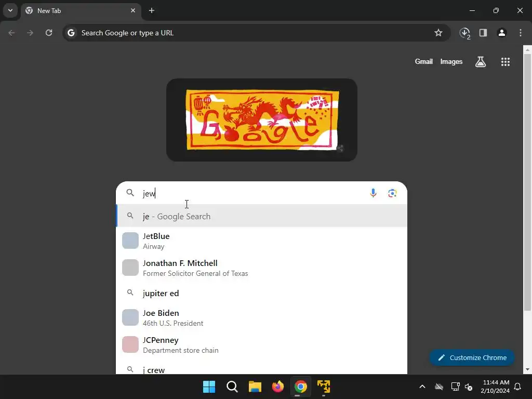Open Search Labs flask icon
Viewport: 532px width, 399px height.
point(481,62)
